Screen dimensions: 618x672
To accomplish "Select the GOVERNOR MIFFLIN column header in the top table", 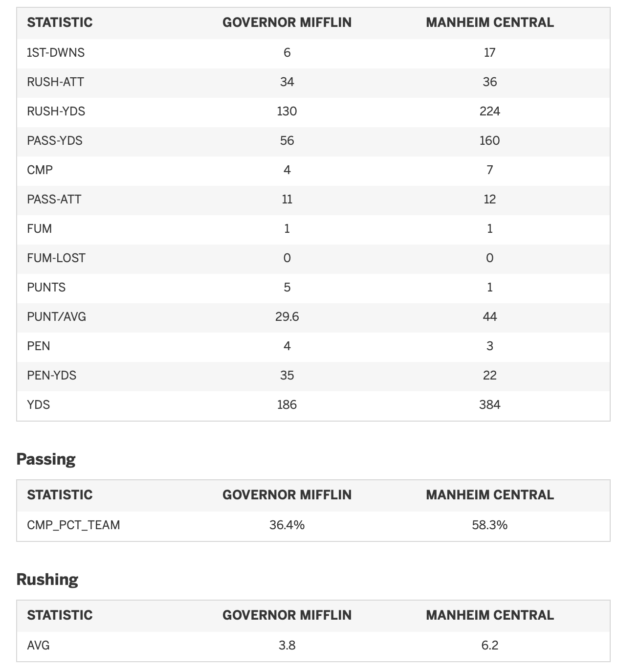I will (x=287, y=22).
